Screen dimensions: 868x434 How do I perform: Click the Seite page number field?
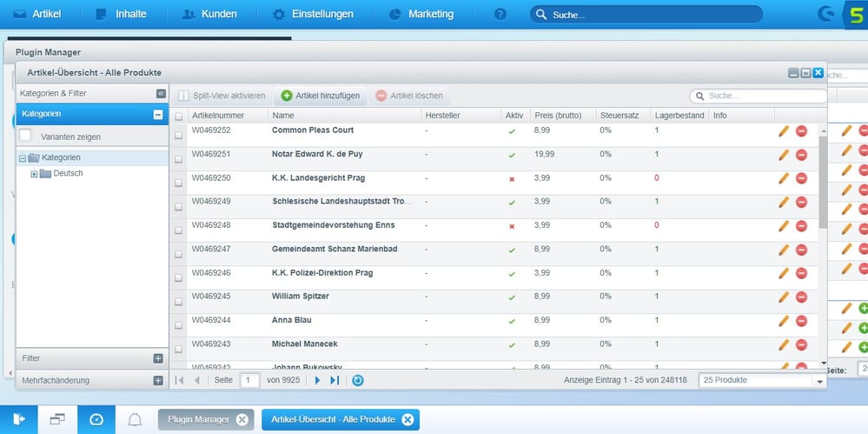[249, 380]
